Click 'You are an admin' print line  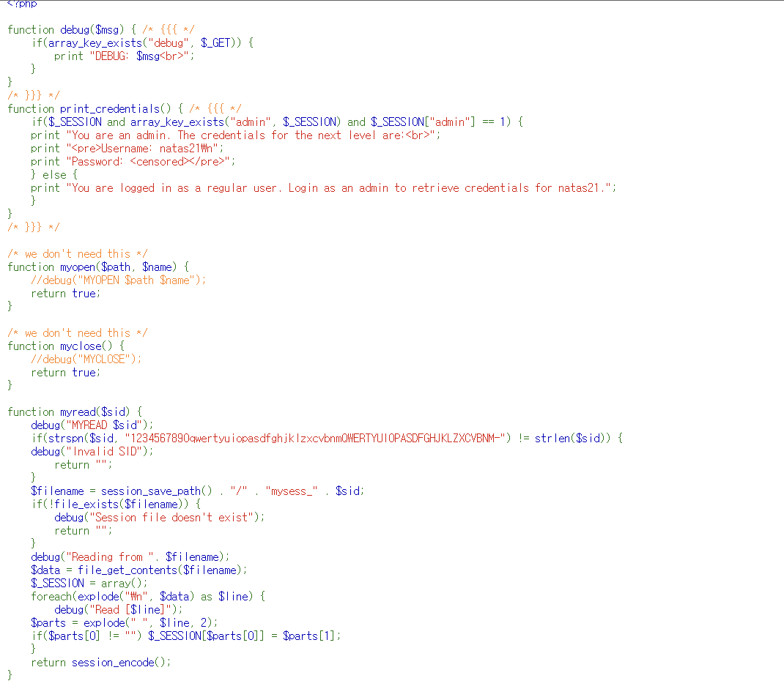pos(235,135)
